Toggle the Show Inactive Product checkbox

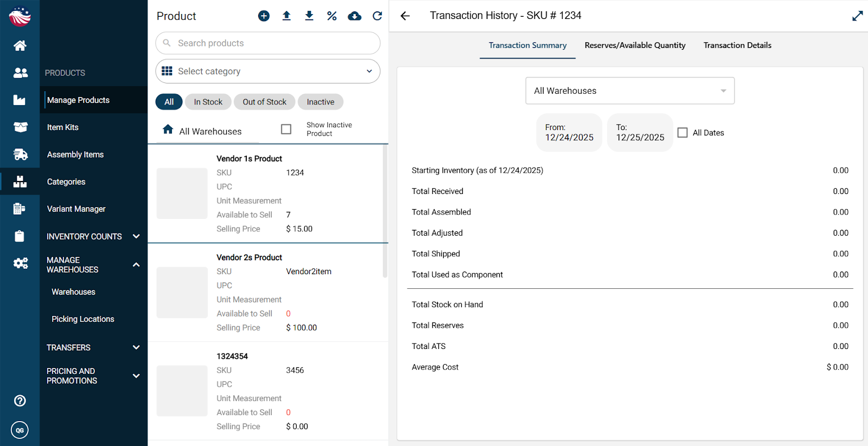(x=286, y=129)
